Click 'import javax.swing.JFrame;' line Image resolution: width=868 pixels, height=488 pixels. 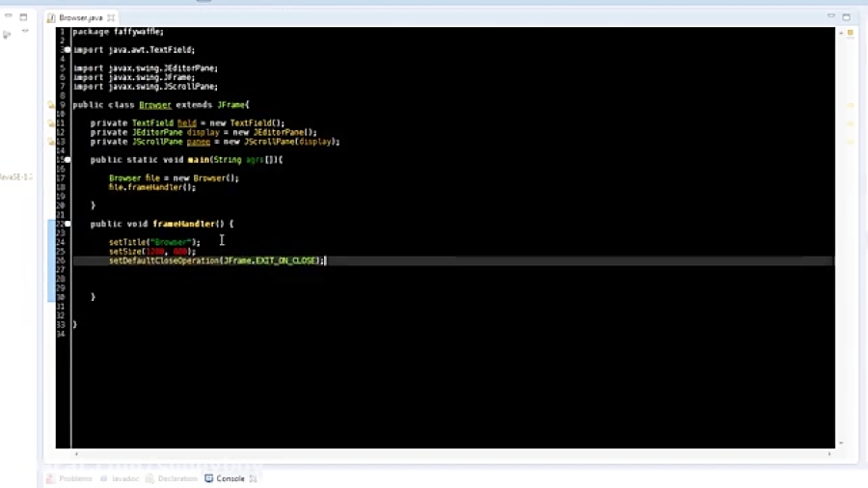pyautogui.click(x=133, y=77)
